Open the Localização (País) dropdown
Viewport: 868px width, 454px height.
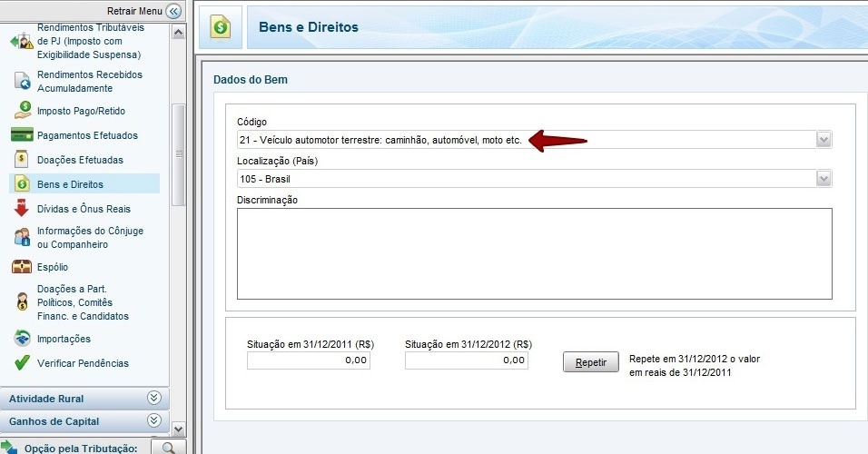tap(824, 179)
